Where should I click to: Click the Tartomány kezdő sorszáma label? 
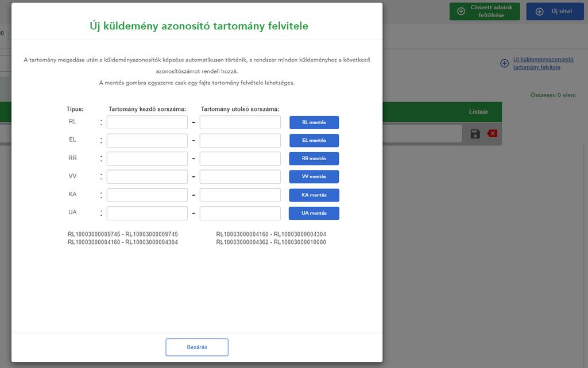(x=147, y=109)
